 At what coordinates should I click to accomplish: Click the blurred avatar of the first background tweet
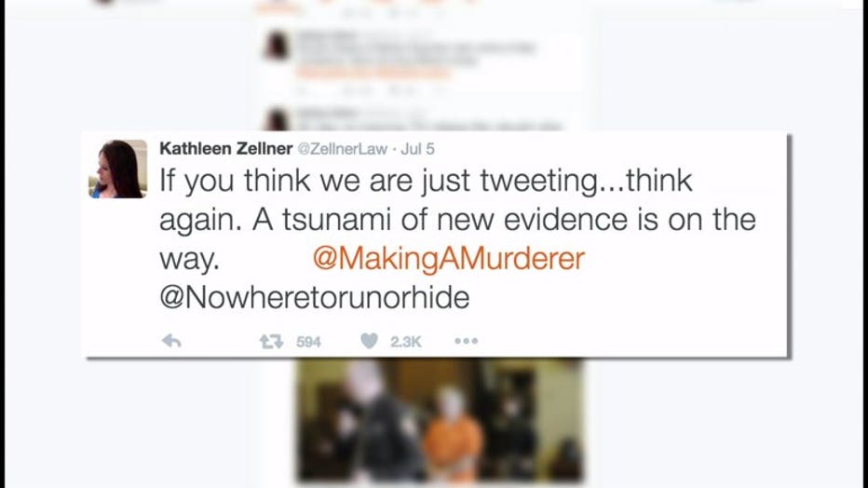(277, 46)
